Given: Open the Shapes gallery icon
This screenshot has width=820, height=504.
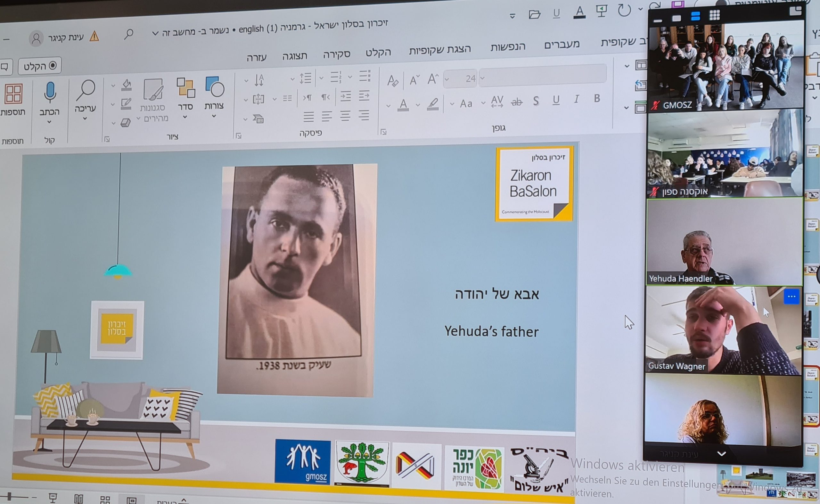Looking at the screenshot, I should point(214,87).
